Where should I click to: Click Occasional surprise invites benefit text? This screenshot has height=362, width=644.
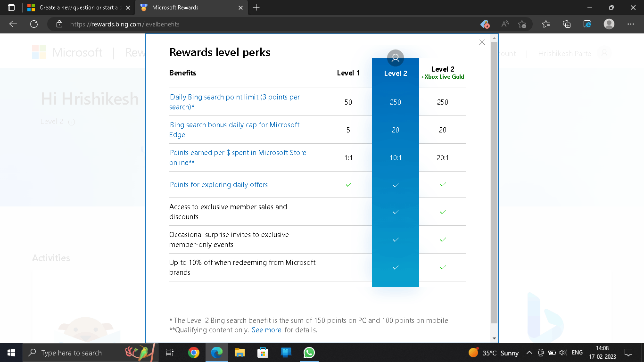click(x=229, y=239)
